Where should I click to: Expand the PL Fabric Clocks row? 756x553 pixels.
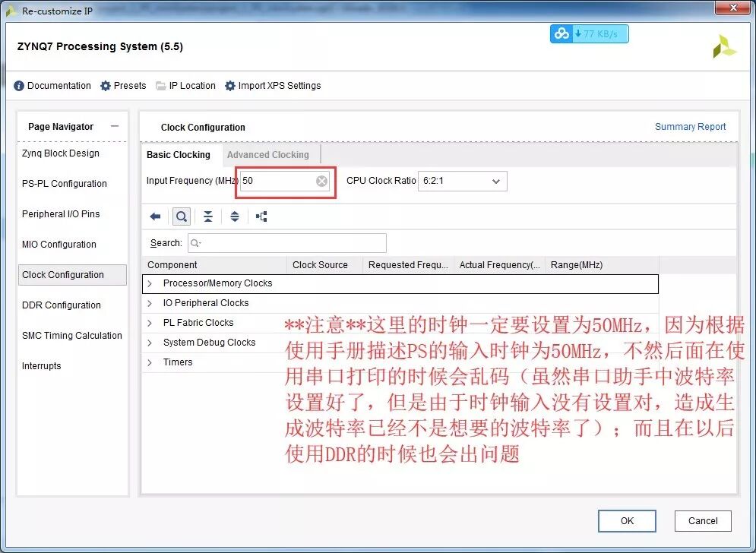(x=150, y=323)
